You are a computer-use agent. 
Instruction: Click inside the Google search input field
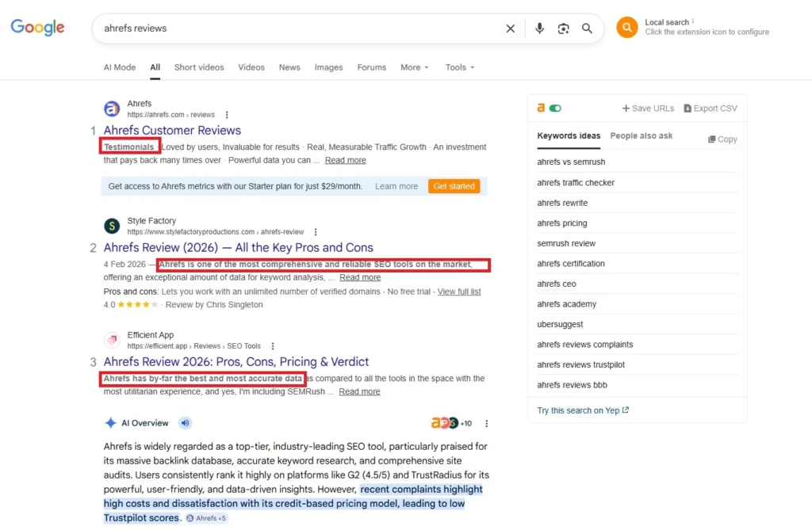click(293, 29)
